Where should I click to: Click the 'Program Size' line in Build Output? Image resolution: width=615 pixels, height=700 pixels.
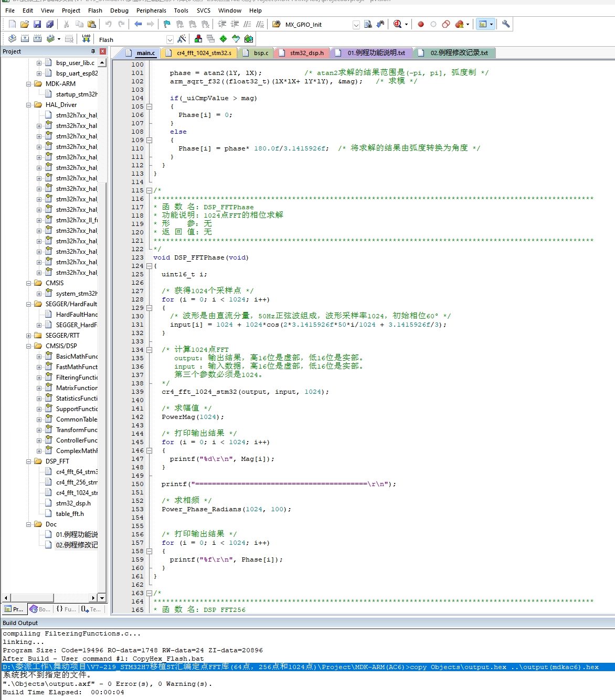tap(133, 650)
